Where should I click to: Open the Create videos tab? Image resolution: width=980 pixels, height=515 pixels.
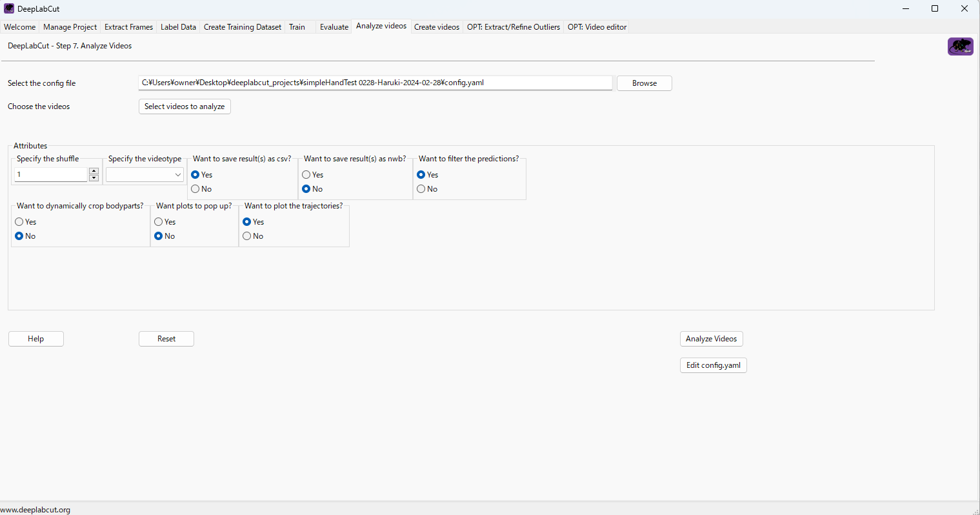click(437, 27)
